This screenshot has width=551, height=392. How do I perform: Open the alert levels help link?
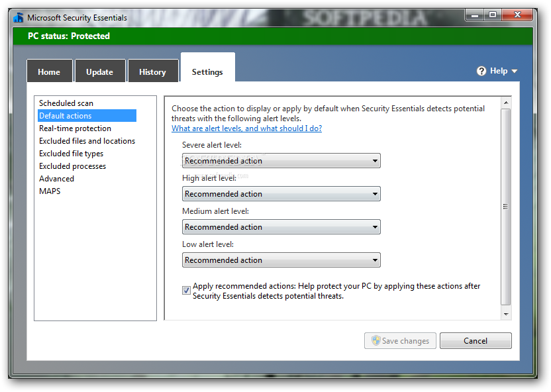(246, 128)
